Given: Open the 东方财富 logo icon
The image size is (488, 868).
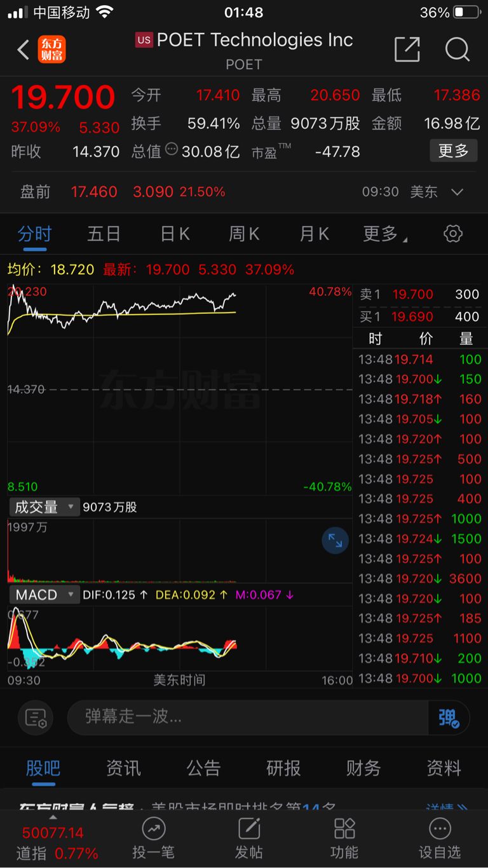Looking at the screenshot, I should (x=51, y=50).
